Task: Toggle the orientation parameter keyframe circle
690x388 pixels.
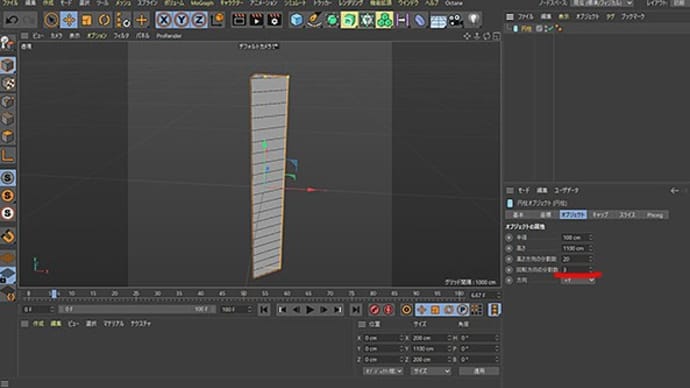Action: 509,280
